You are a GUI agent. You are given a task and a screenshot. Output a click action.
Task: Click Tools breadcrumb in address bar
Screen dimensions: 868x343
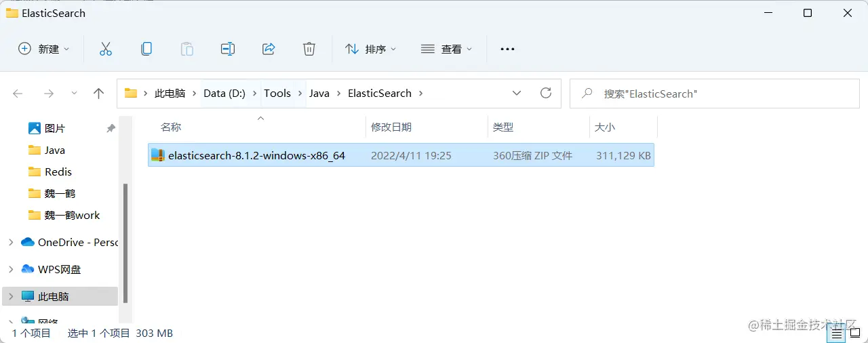[x=277, y=94]
